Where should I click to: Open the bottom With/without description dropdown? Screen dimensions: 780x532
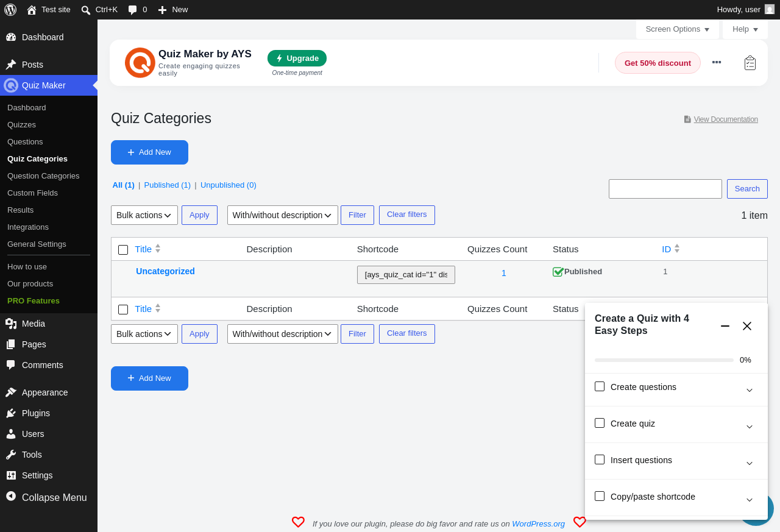pyautogui.click(x=283, y=334)
